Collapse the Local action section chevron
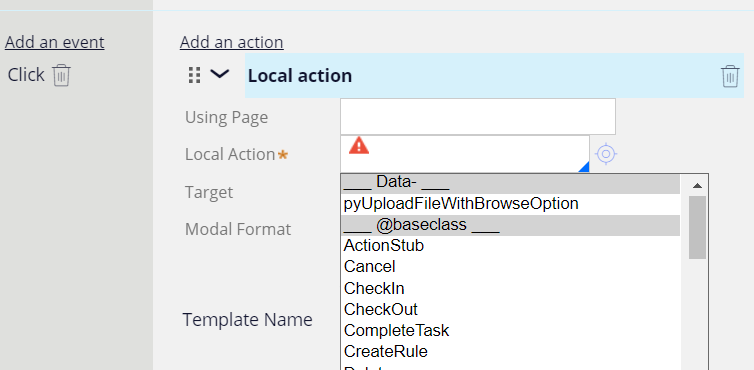This screenshot has width=754, height=370. (220, 74)
